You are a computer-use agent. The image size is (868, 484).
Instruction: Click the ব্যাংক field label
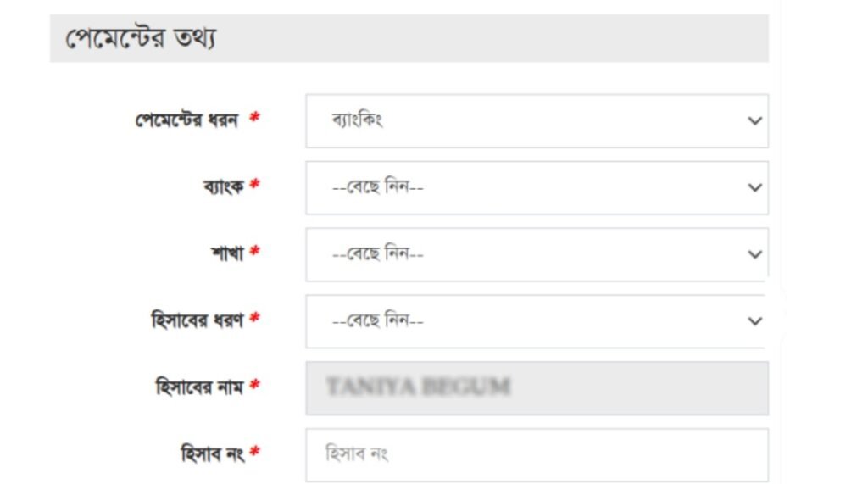click(x=223, y=186)
